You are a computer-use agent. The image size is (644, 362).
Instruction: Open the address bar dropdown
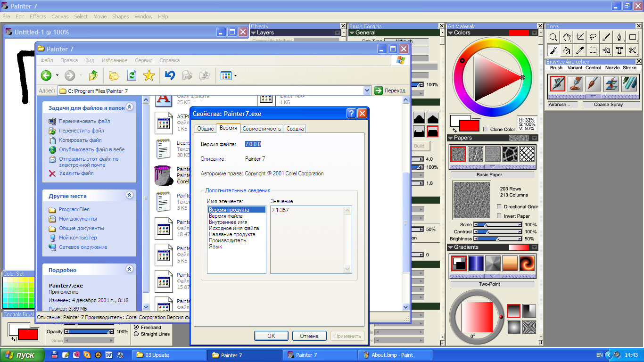click(367, 90)
